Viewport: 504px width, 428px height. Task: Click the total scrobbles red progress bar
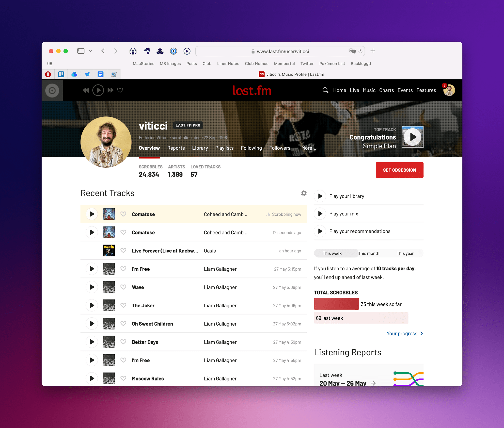[x=336, y=304]
